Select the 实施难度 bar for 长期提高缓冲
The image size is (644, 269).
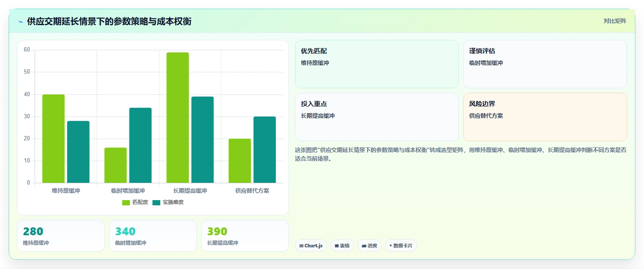pyautogui.click(x=202, y=139)
